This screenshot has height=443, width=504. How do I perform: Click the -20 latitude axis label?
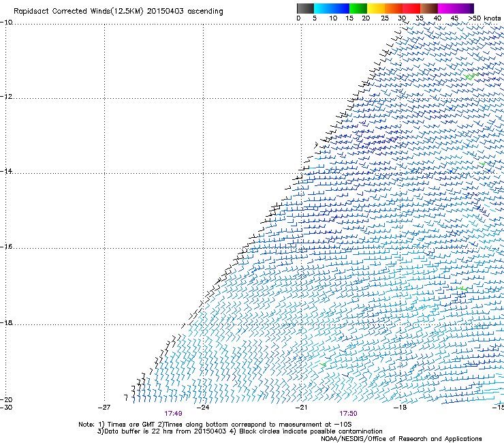(x=6, y=399)
